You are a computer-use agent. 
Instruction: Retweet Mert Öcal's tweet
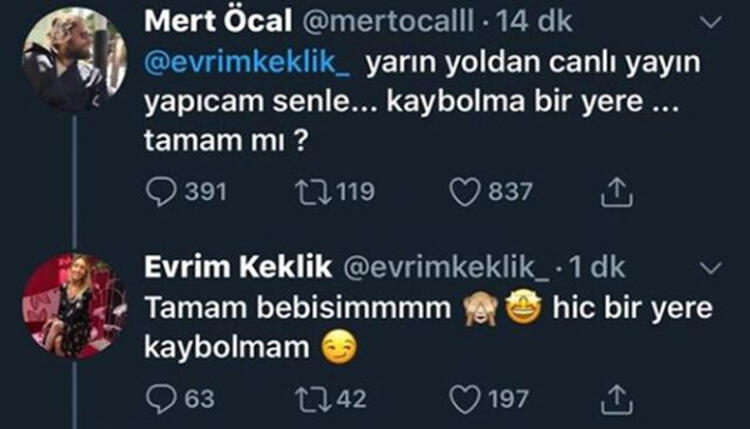tap(311, 192)
